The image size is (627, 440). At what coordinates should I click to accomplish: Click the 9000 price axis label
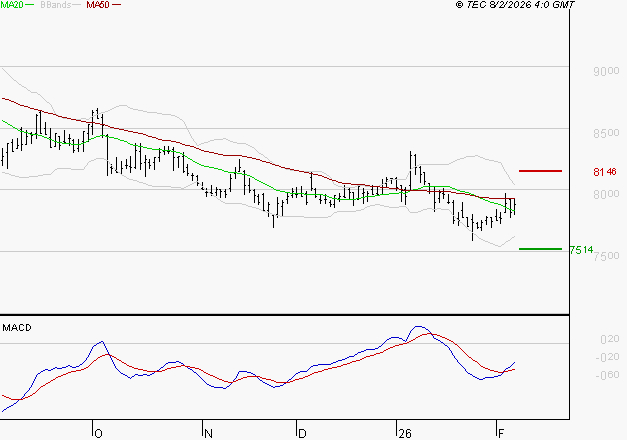click(606, 71)
